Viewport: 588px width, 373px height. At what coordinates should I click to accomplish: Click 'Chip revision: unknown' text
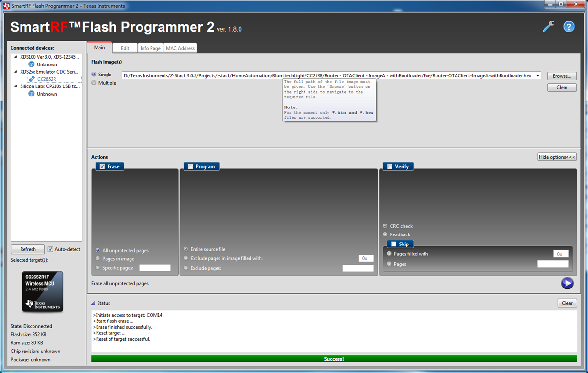click(x=35, y=351)
